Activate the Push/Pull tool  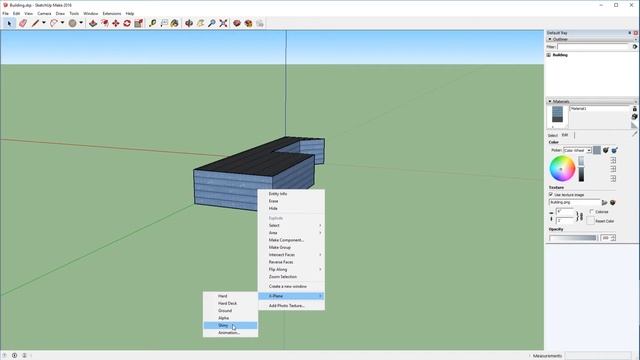click(93, 23)
